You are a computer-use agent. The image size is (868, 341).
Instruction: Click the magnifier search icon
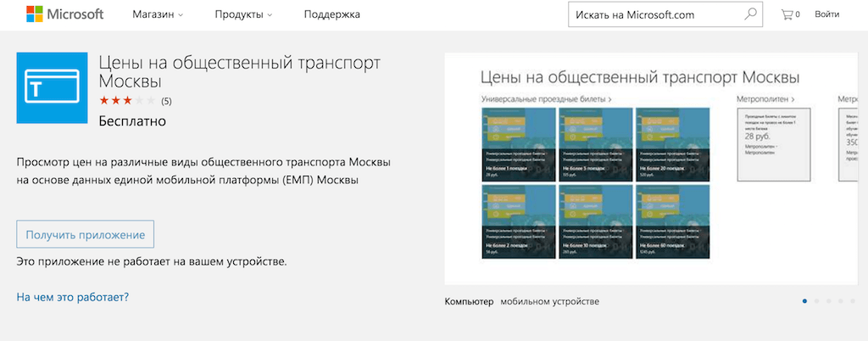coord(750,14)
